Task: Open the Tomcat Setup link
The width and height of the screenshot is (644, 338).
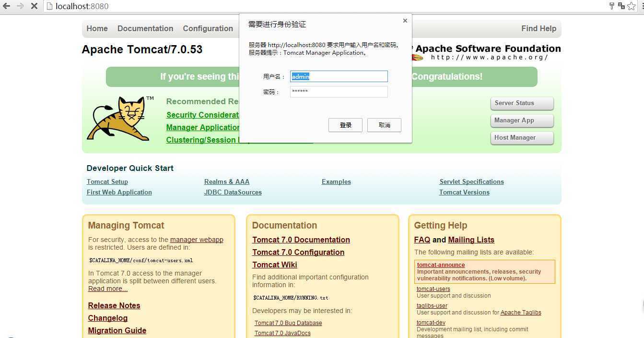Action: coord(107,181)
